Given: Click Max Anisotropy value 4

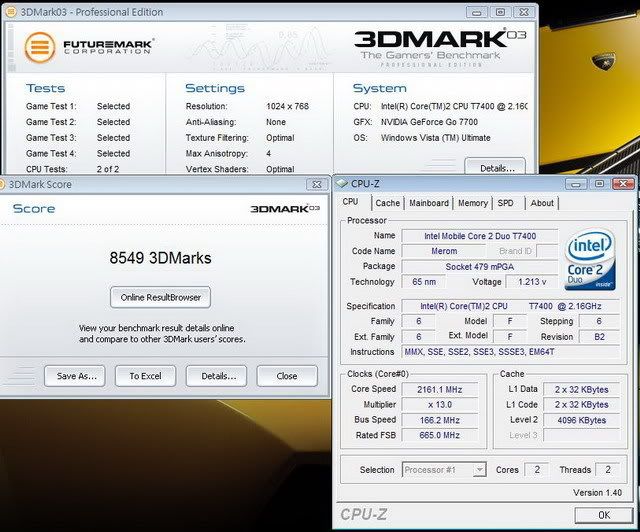Looking at the screenshot, I should click(x=269, y=154).
